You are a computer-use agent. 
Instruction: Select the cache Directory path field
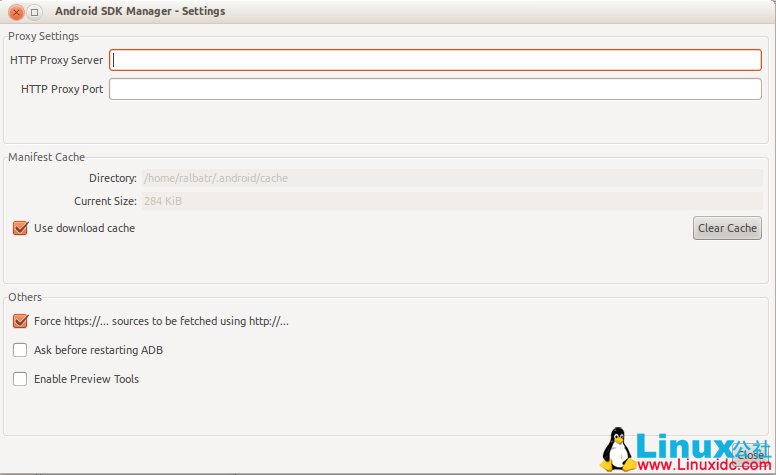[x=452, y=178]
